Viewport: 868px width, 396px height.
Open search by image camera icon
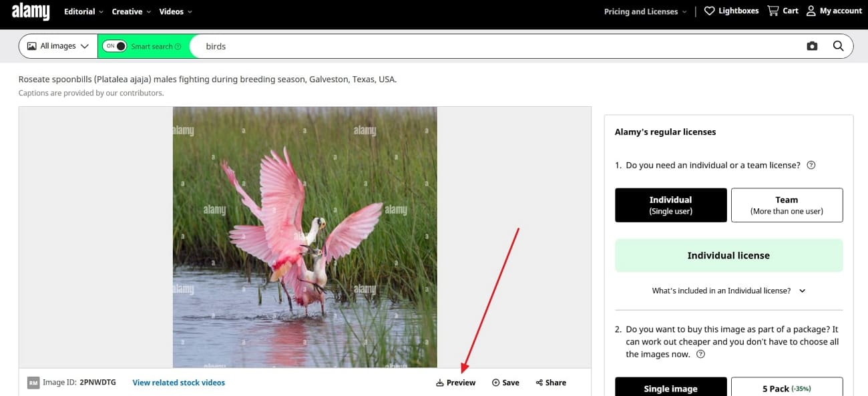[812, 46]
